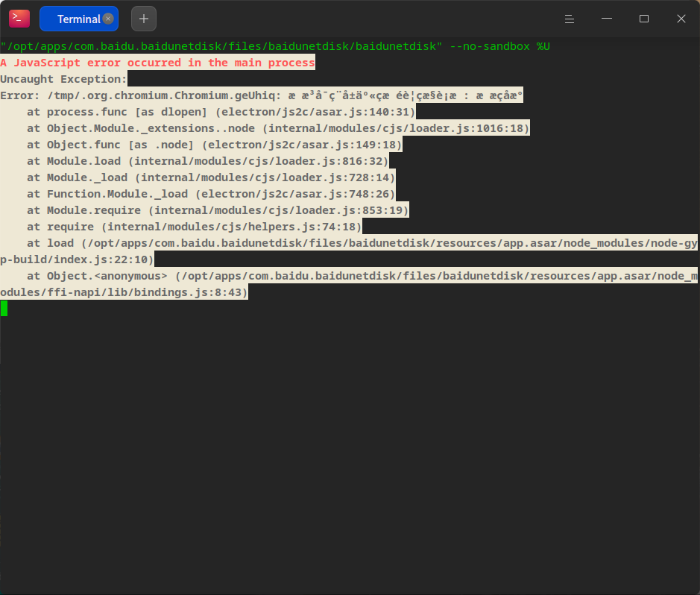Add a new terminal tab
Image resolution: width=700 pixels, height=595 pixels.
click(x=144, y=19)
